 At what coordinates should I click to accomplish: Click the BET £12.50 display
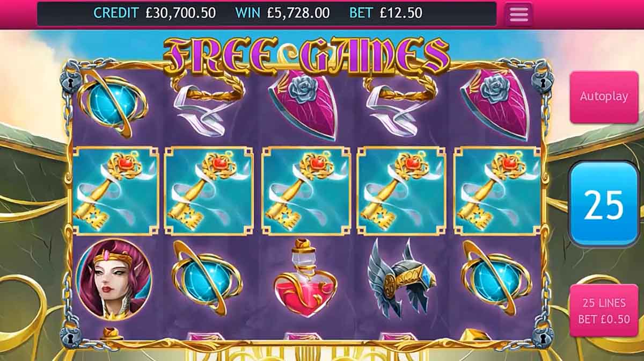click(386, 13)
